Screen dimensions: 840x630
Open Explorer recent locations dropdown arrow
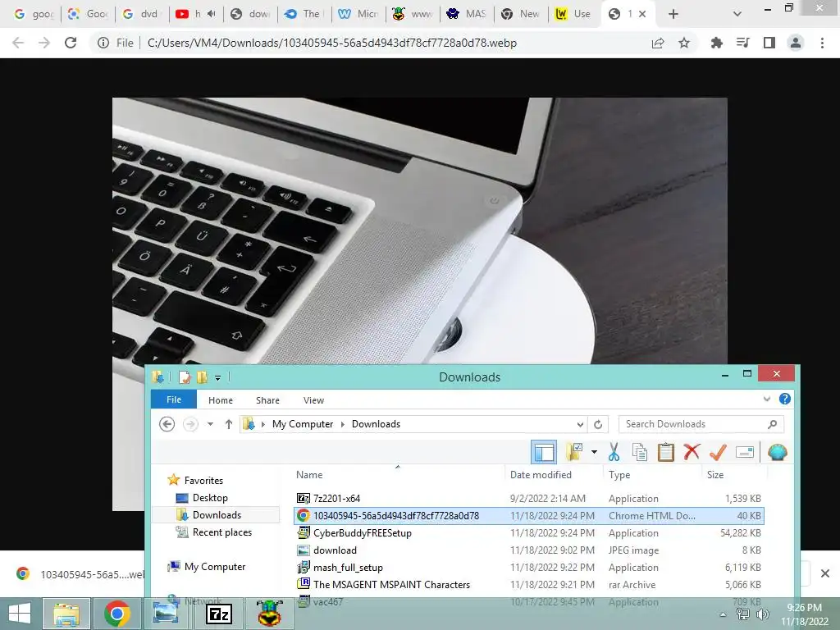(x=211, y=424)
